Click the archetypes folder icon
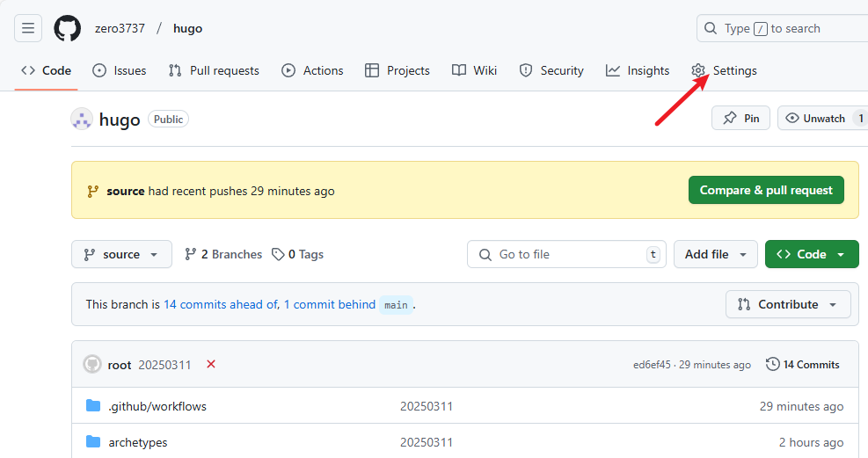This screenshot has width=868, height=458. click(93, 442)
